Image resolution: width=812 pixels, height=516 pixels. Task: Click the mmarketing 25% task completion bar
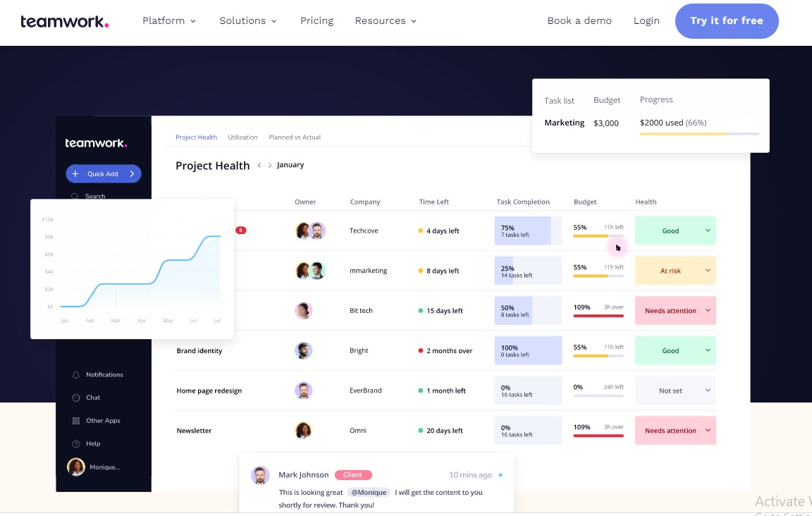528,271
